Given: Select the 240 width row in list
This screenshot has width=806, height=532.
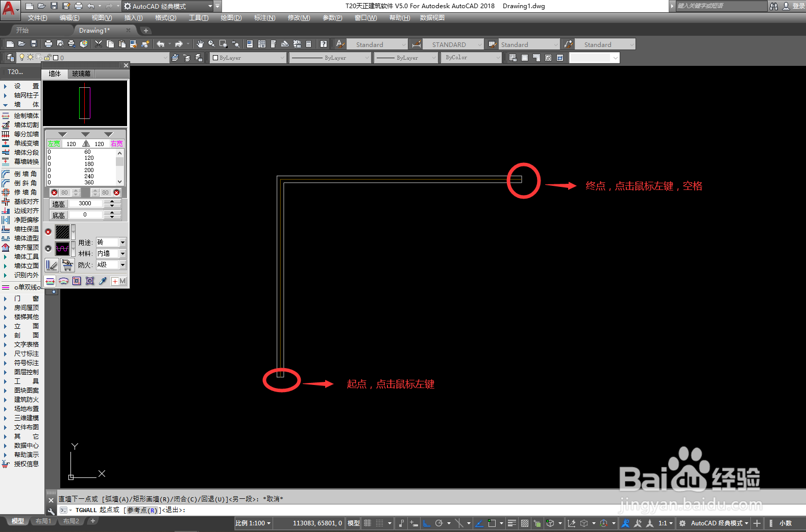Looking at the screenshot, I should click(83, 176).
